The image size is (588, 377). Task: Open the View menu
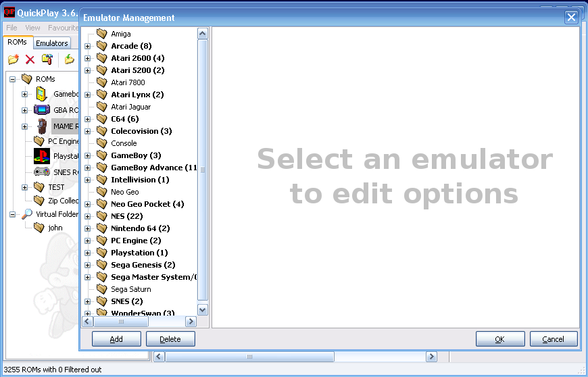(32, 28)
